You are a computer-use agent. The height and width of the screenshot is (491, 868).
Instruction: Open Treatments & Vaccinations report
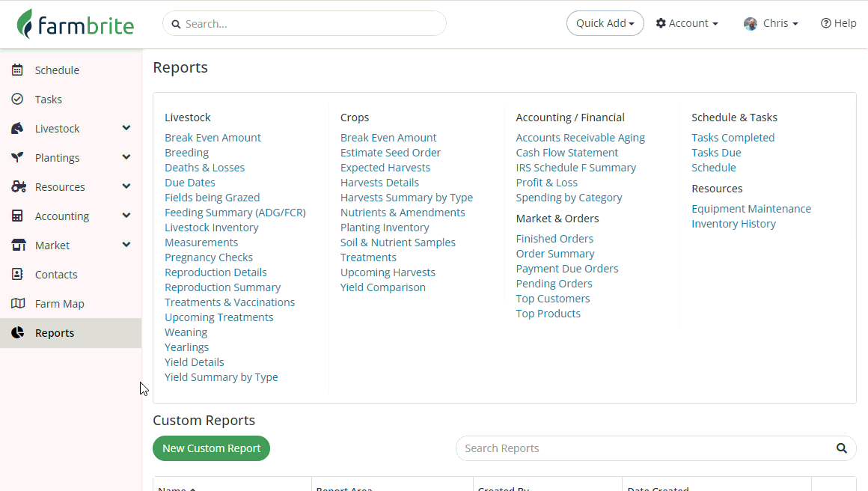(x=230, y=302)
